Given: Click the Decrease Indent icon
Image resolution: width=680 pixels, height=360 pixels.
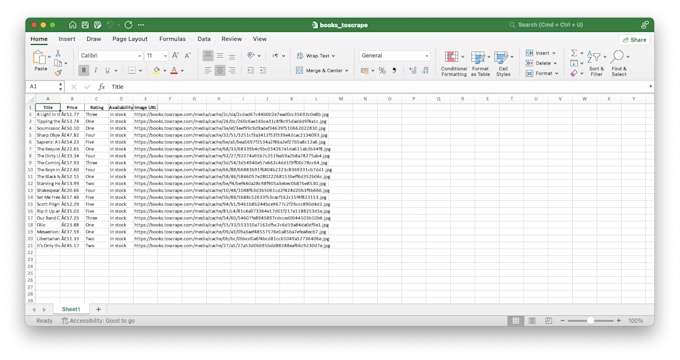Looking at the screenshot, I should point(251,70).
